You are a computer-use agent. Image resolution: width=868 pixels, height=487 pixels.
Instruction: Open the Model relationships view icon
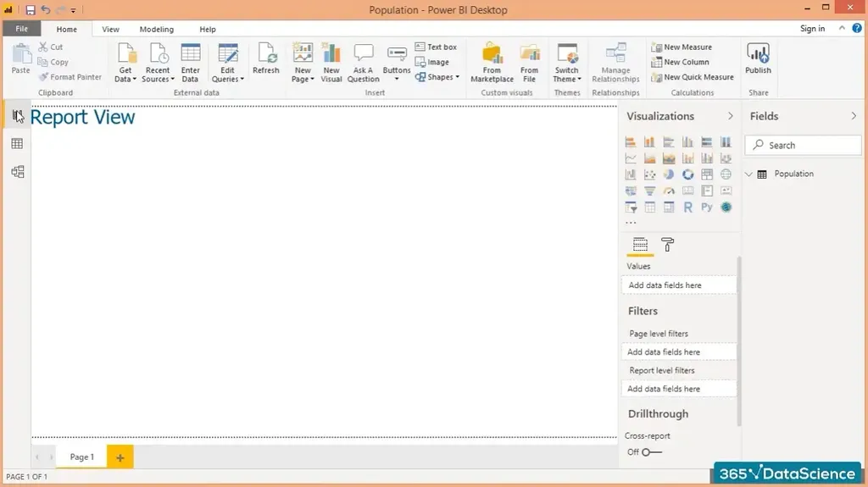(17, 172)
